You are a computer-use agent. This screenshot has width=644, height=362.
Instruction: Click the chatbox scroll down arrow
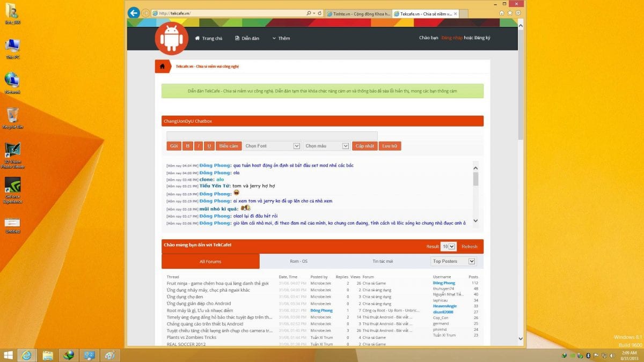tap(475, 220)
